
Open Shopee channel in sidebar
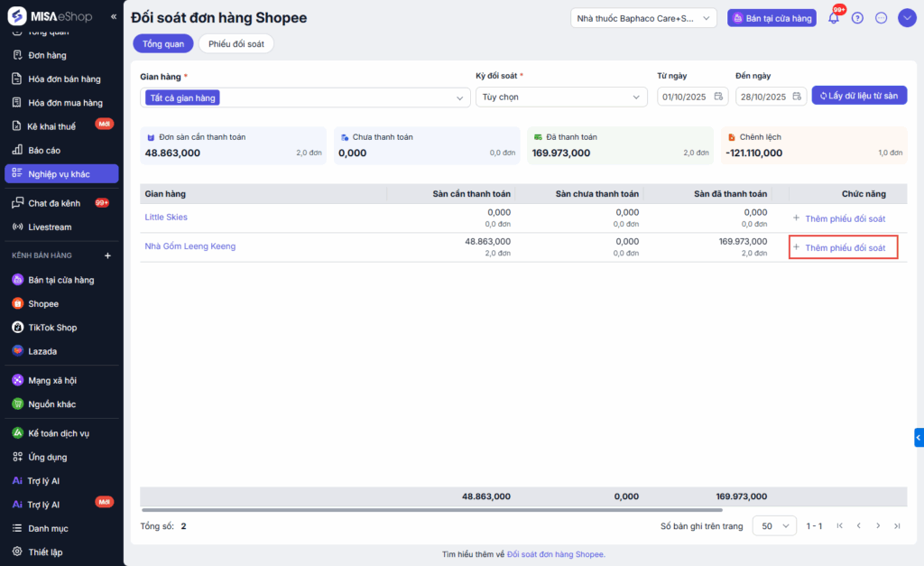[42, 304]
